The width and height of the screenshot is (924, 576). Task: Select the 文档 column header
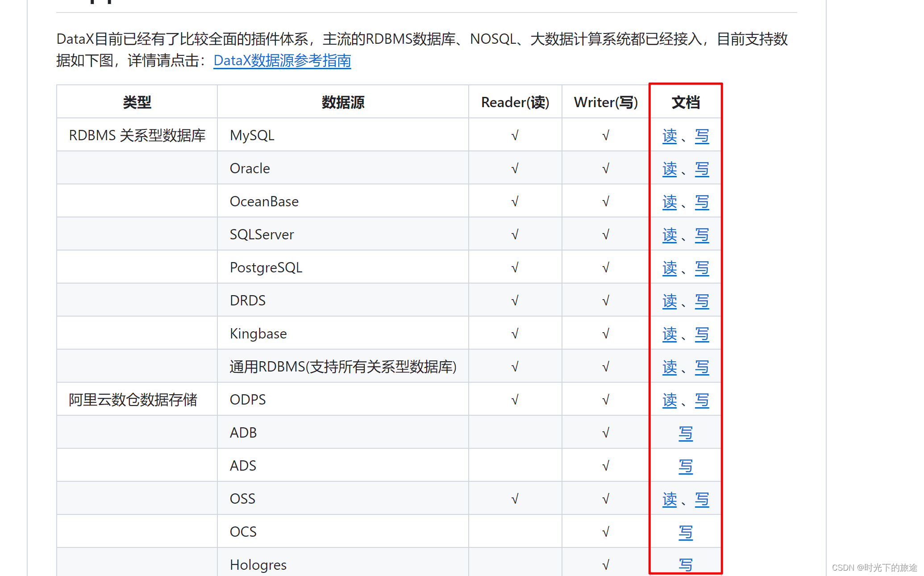686,102
